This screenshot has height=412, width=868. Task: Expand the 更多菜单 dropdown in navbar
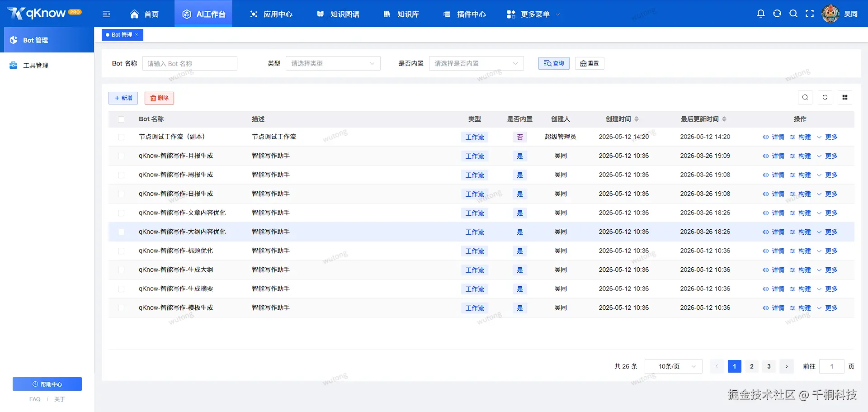pos(533,14)
